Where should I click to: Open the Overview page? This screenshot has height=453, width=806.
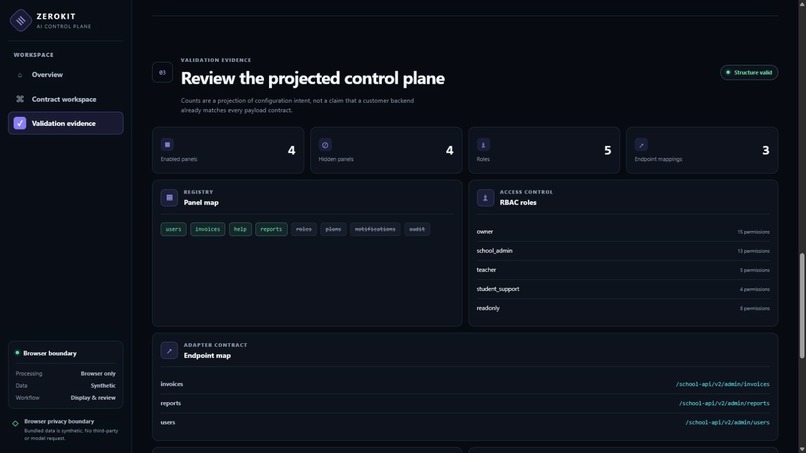[x=66, y=75]
